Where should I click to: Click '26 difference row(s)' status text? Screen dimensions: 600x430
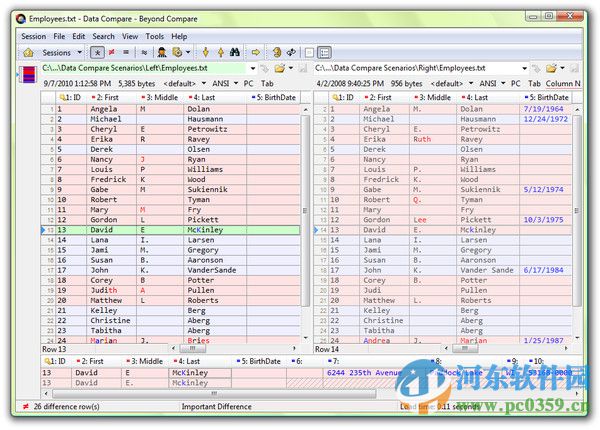click(67, 407)
